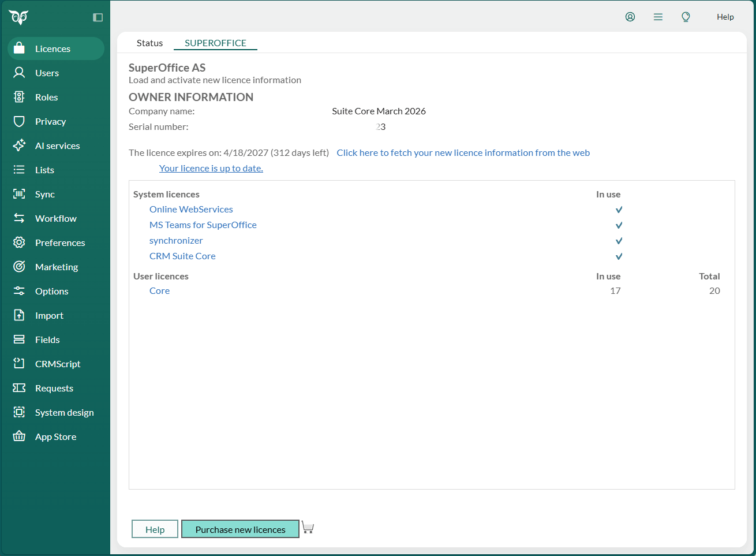This screenshot has width=756, height=556.
Task: Click Core in-use value 17
Action: pos(615,290)
